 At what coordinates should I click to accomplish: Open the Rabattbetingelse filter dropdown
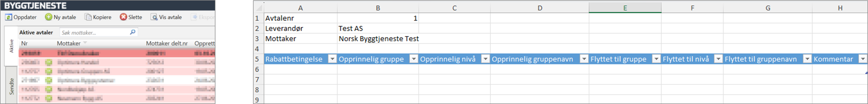click(x=332, y=59)
